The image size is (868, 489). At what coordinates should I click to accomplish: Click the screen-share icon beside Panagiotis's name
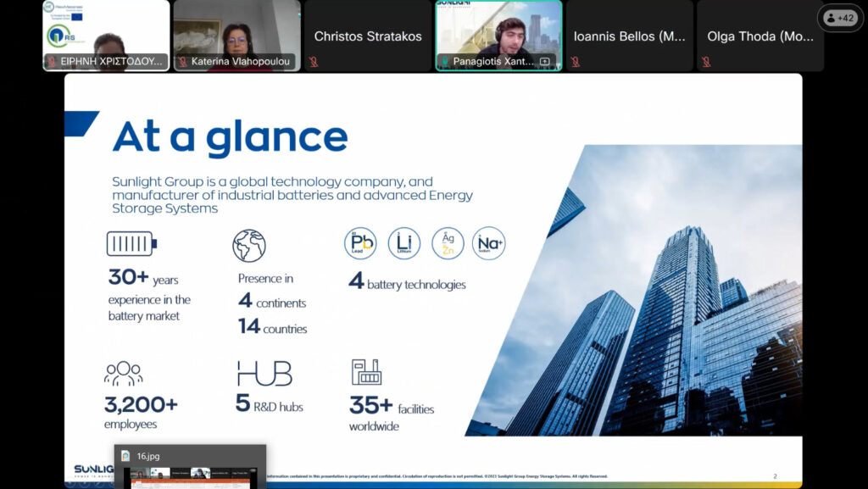544,62
